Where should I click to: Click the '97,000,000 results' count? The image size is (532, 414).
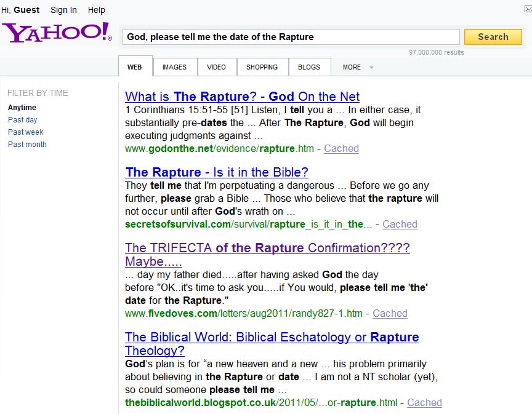click(x=436, y=52)
